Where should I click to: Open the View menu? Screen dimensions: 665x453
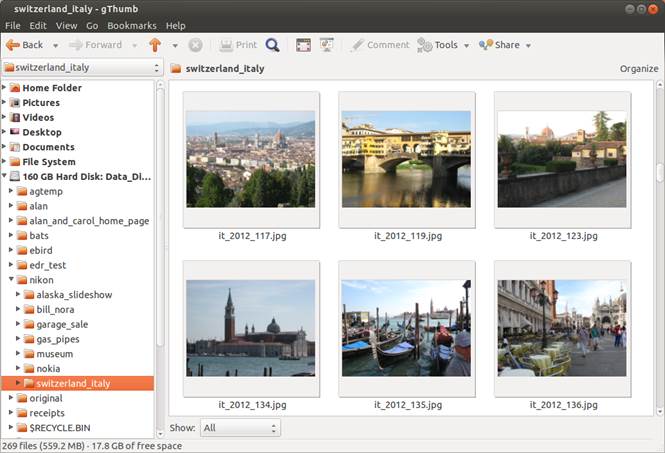66,25
